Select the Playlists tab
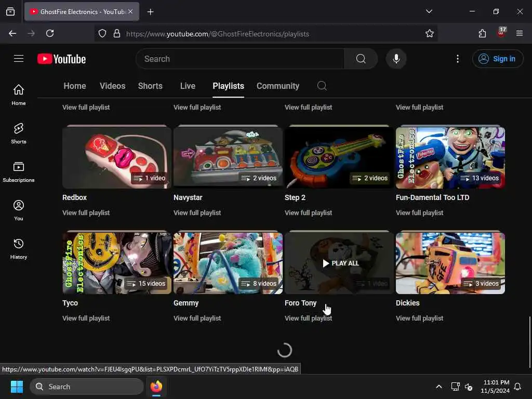 pyautogui.click(x=229, y=86)
